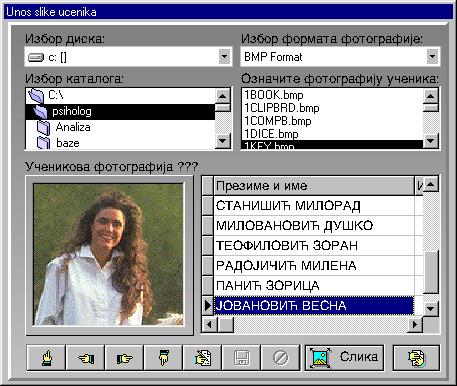Select row ПАНИЋ ЗОРИЦА
Screen dimensions: 457x386
pyautogui.click(x=313, y=286)
